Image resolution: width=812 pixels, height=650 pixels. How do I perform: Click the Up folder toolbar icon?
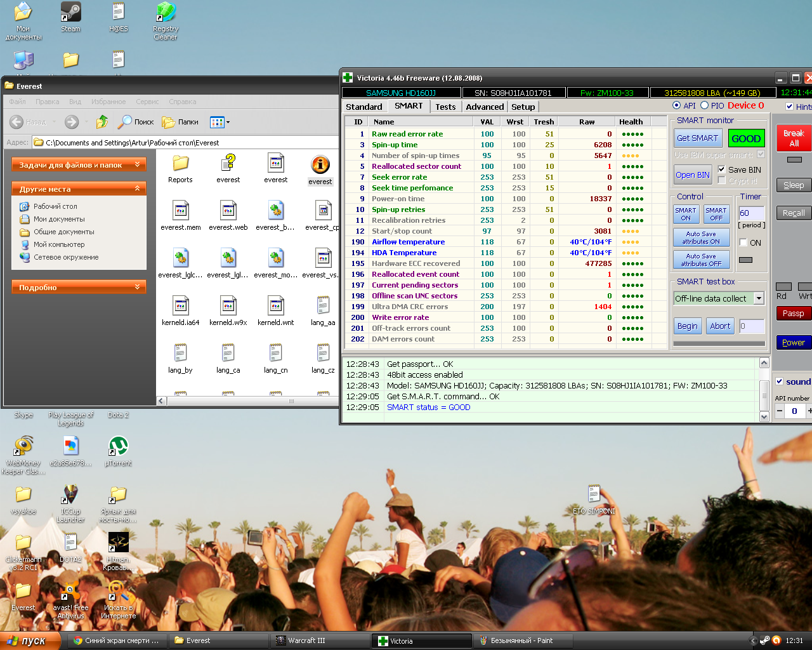(x=101, y=122)
